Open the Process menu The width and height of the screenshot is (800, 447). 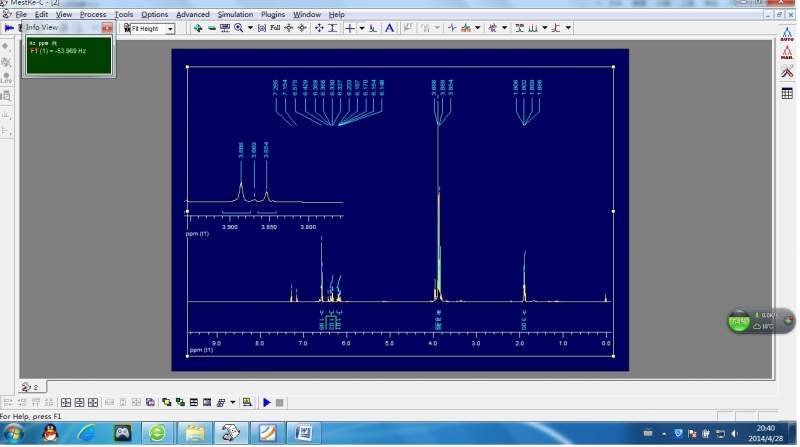(x=93, y=14)
